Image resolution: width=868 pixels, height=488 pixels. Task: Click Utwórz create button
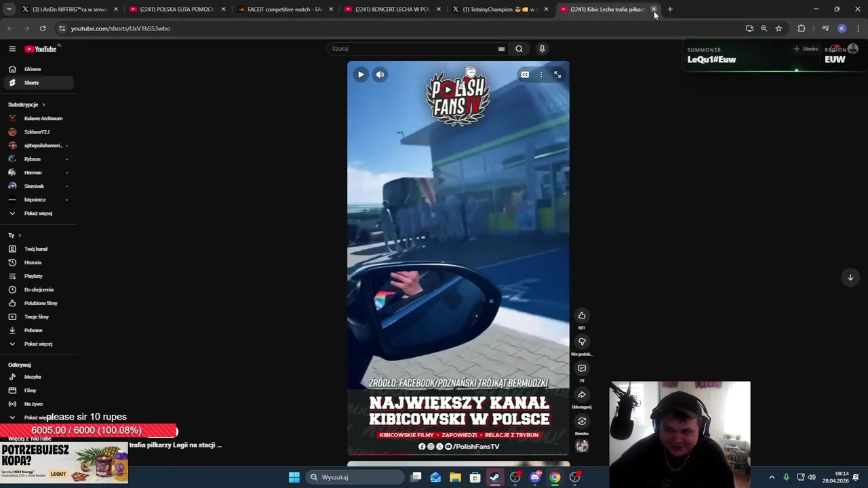pyautogui.click(x=806, y=49)
